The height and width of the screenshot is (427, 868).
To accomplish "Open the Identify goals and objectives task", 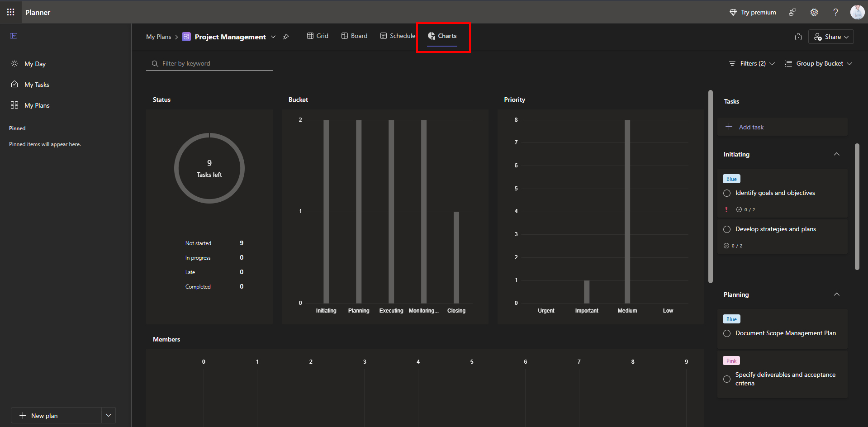I will point(775,193).
